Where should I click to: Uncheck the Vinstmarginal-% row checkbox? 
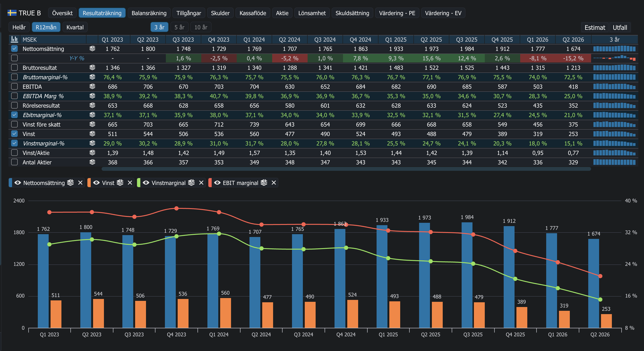pos(14,143)
